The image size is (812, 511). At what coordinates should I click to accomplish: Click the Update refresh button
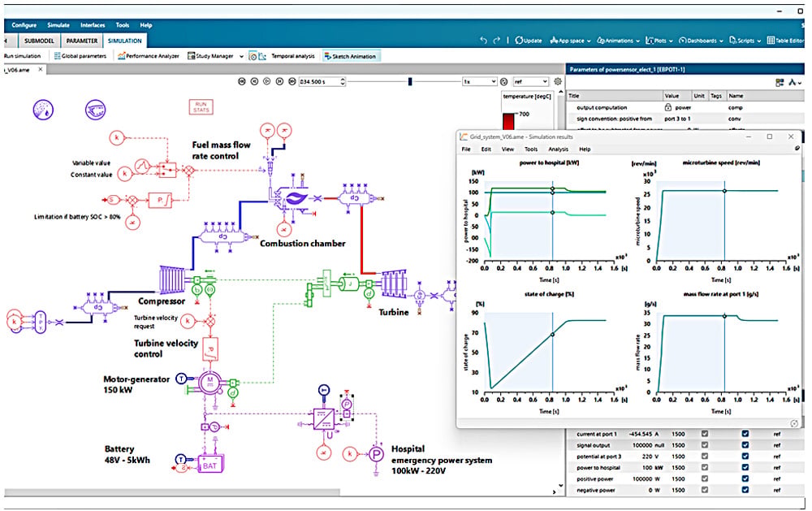529,41
